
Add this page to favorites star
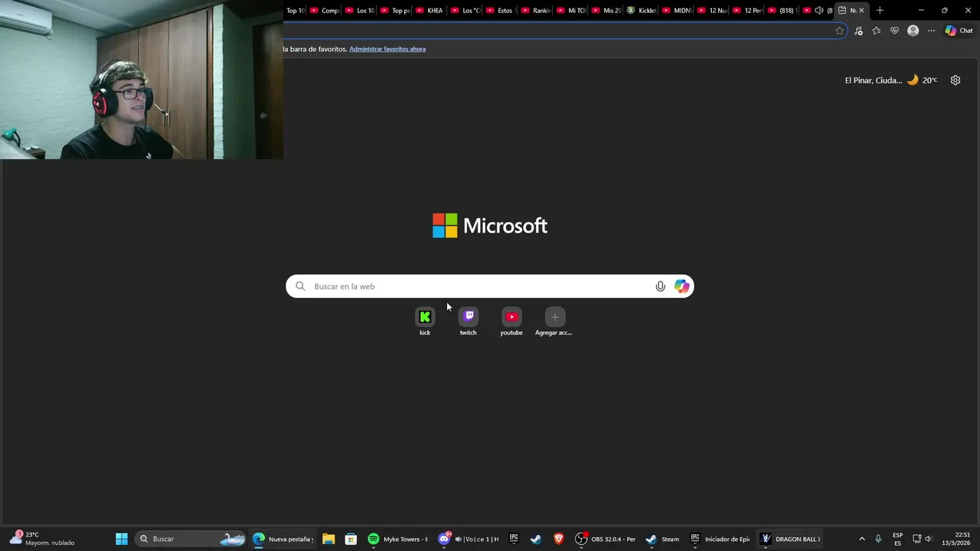(x=840, y=31)
